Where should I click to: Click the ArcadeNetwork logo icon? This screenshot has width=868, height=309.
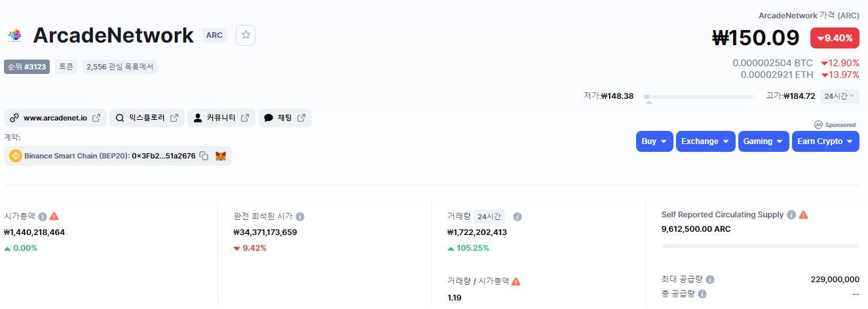tap(14, 35)
